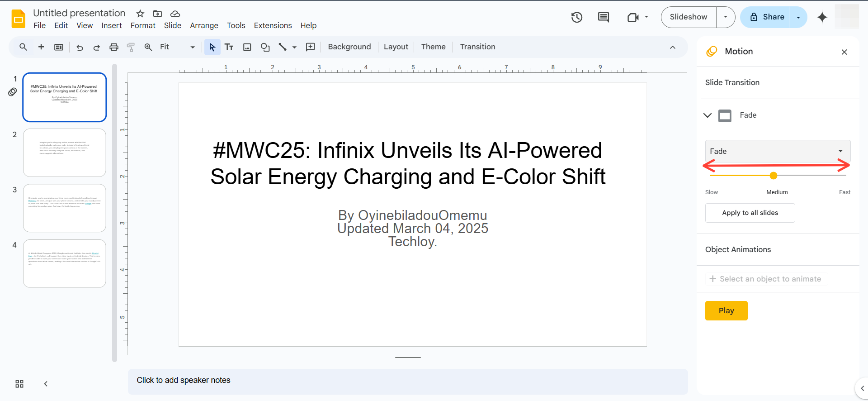Viewport: 868px width, 401px height.
Task: Hide the toolbar menus with chevron
Action: pos(673,47)
